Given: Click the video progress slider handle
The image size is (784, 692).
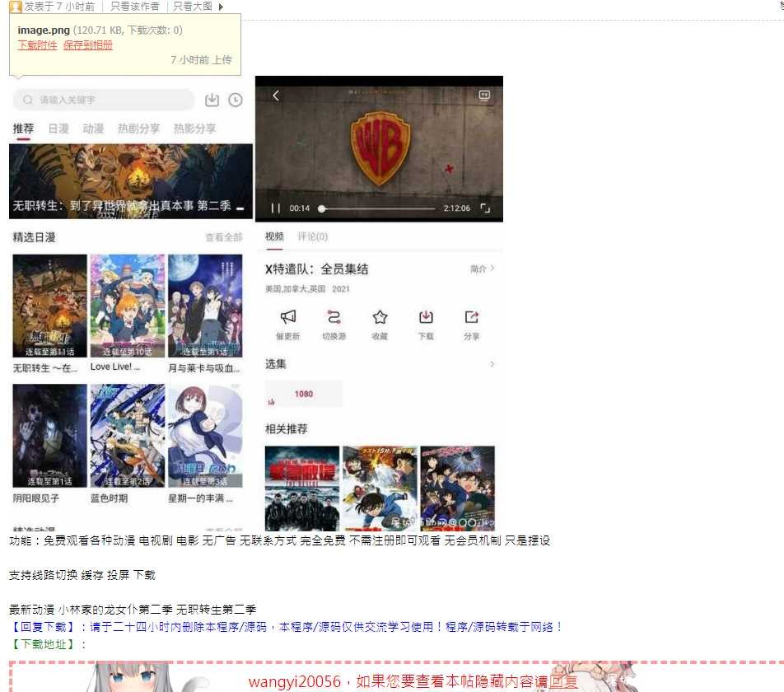Looking at the screenshot, I should pyautogui.click(x=322, y=208).
